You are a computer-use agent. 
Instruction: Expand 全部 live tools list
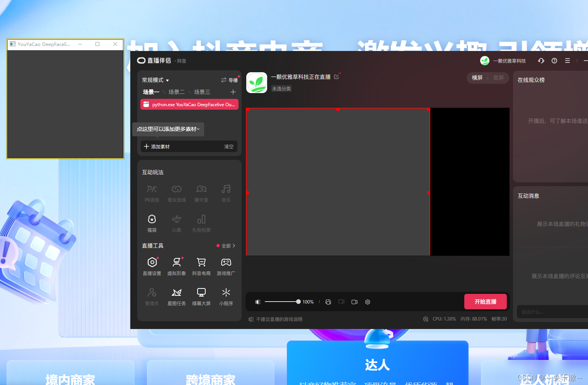(228, 246)
